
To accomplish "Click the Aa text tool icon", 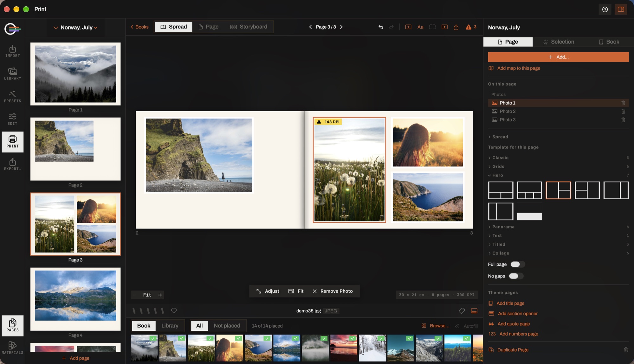I will 420,27.
